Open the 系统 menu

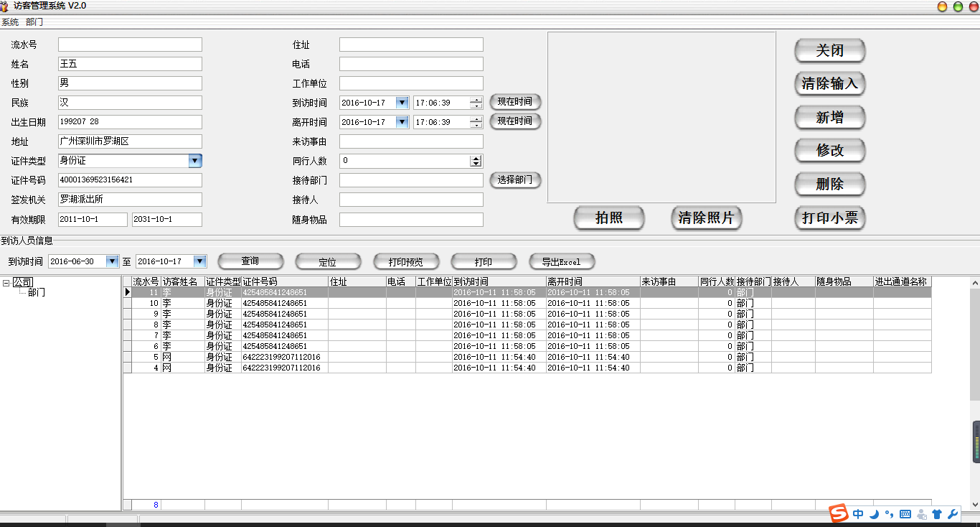click(x=10, y=22)
